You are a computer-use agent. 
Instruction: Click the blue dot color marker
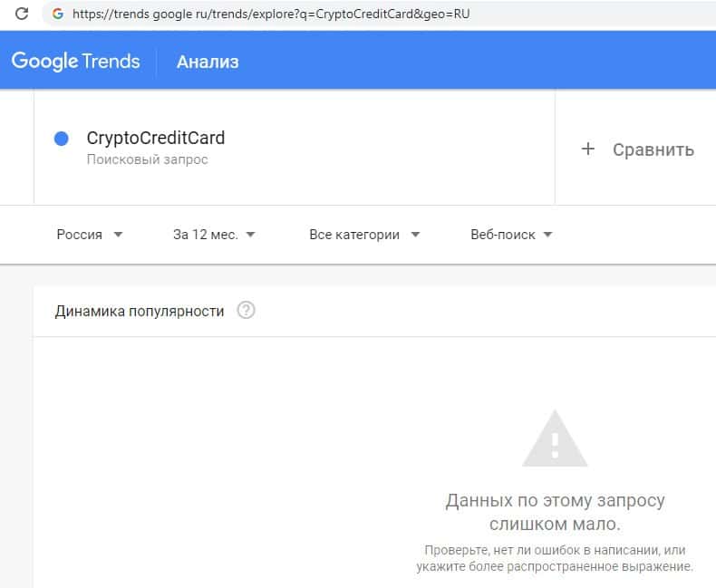coord(62,139)
